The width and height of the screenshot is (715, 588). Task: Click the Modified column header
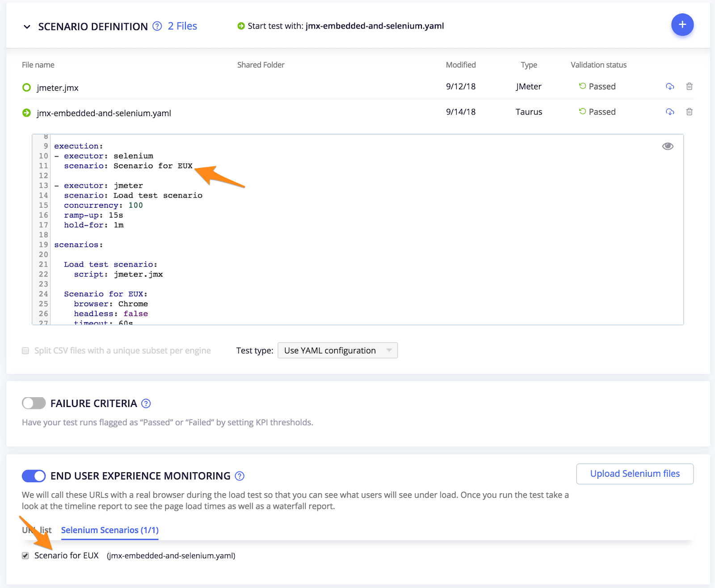[x=461, y=65]
